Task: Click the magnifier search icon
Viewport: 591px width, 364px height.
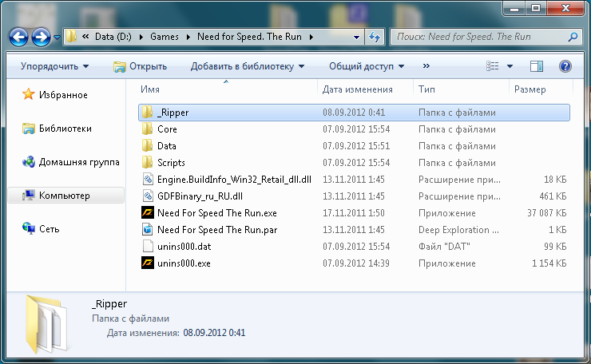Action: coord(573,37)
